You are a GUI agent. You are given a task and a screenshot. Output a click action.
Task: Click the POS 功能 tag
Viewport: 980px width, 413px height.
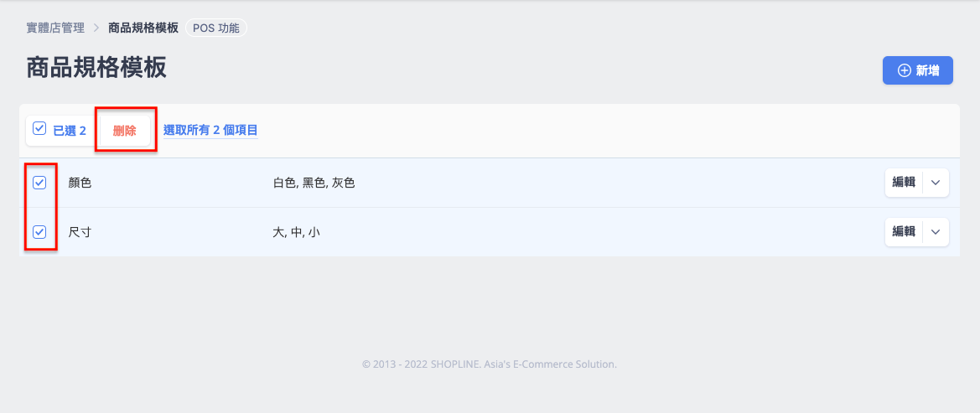[216, 28]
